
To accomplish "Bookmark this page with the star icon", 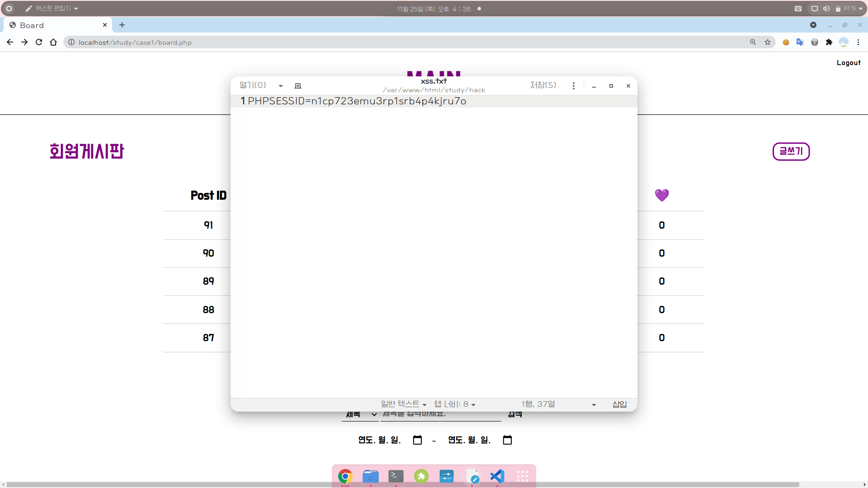I will (x=768, y=42).
